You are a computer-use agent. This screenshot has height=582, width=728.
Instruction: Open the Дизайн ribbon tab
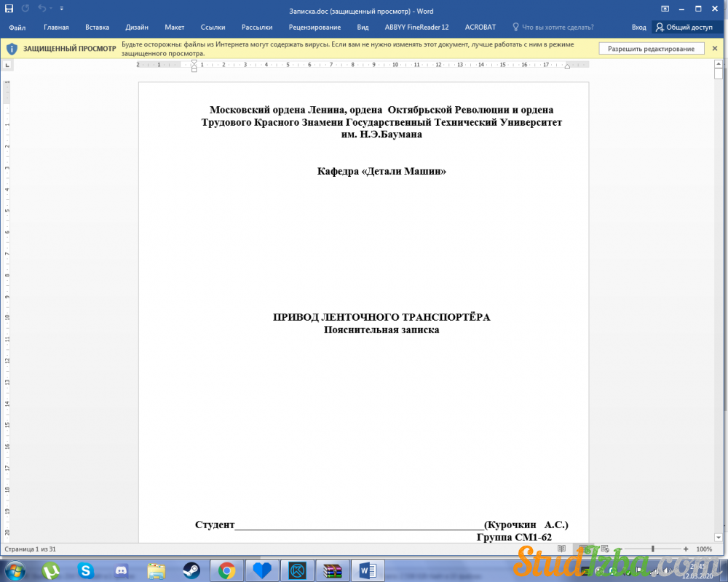pos(137,28)
